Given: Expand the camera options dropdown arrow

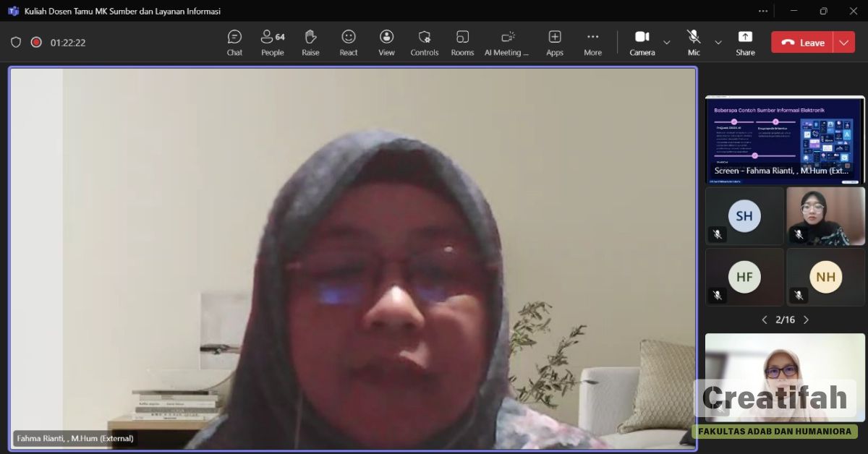Looking at the screenshot, I should tap(667, 43).
